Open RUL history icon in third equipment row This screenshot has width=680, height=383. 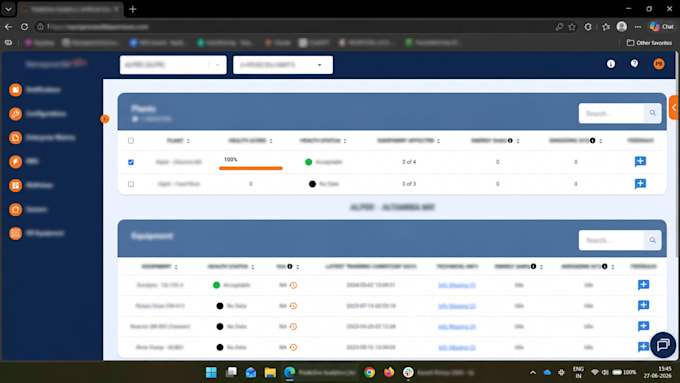[293, 327]
